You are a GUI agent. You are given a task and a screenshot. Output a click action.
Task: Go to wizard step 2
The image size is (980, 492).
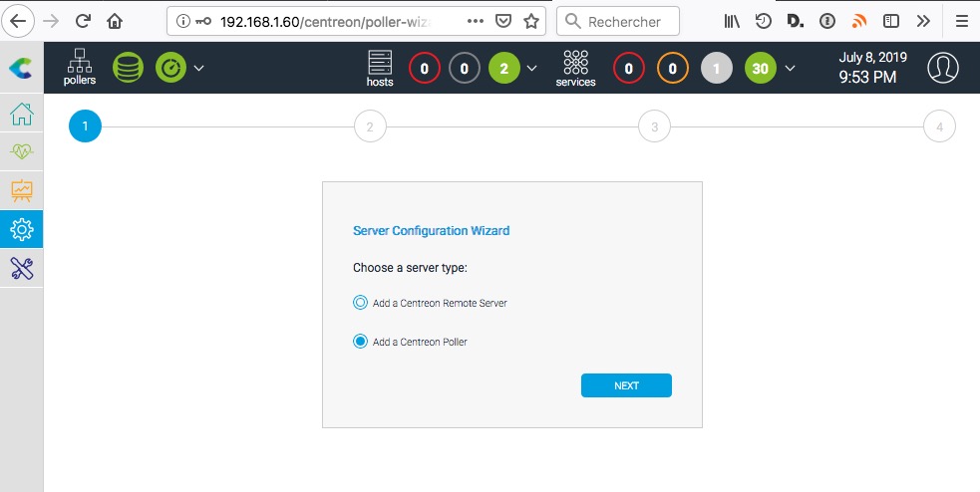pos(370,126)
